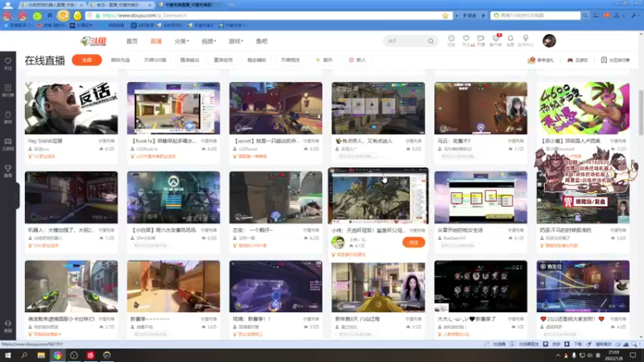Screen dimensions: 644x362
Task: Select the 全部 filter pill
Action: 87,60
